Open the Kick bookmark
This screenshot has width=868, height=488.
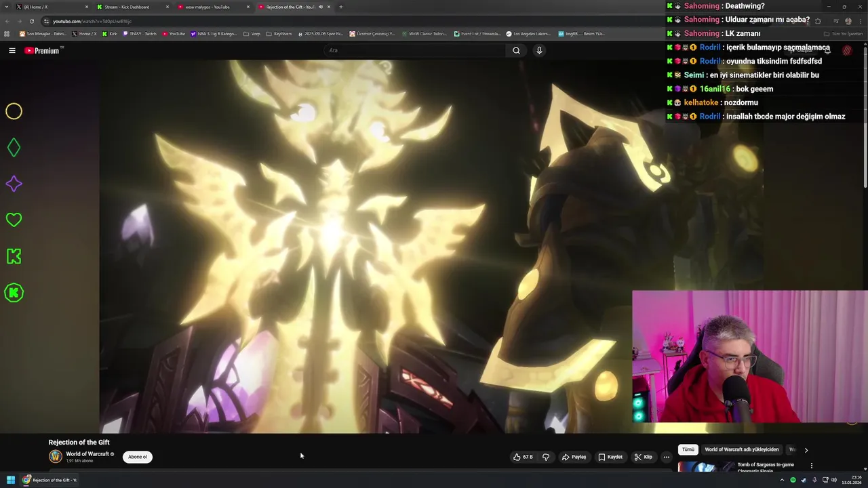pyautogui.click(x=109, y=33)
